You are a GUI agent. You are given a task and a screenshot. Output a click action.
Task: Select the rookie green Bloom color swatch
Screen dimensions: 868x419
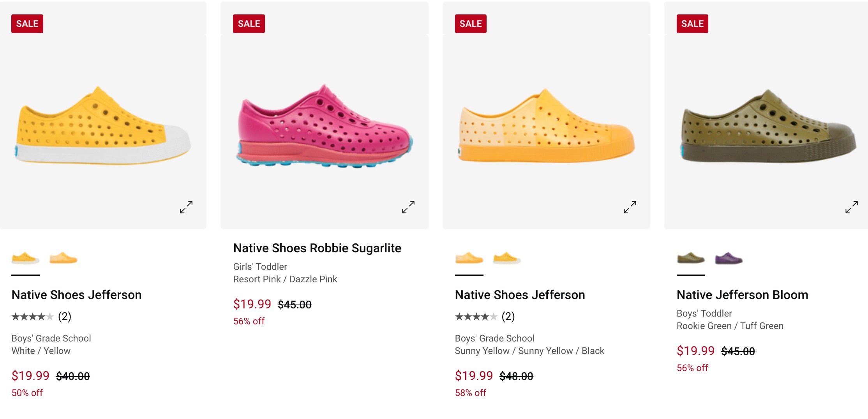pyautogui.click(x=691, y=259)
